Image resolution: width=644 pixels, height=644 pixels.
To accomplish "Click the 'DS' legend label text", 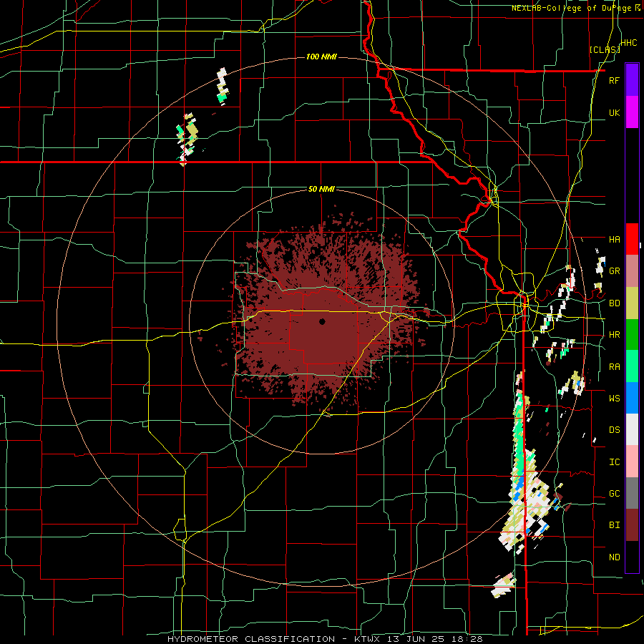I will click(x=614, y=429).
